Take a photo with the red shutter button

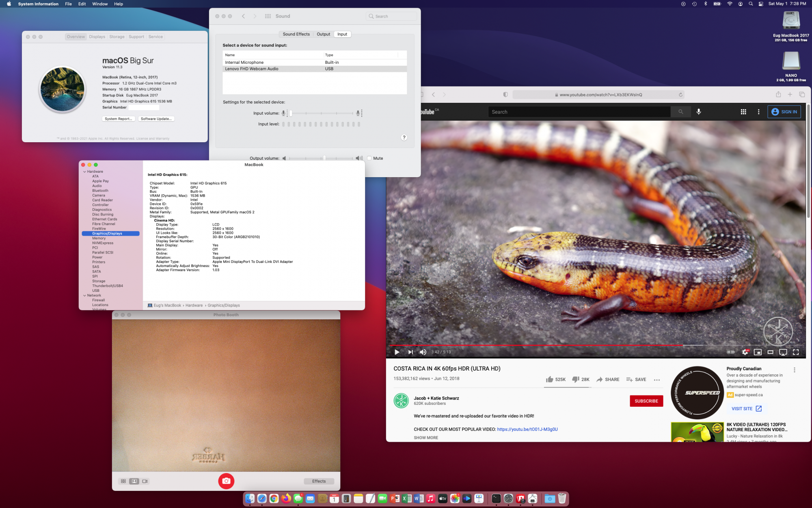point(226,481)
